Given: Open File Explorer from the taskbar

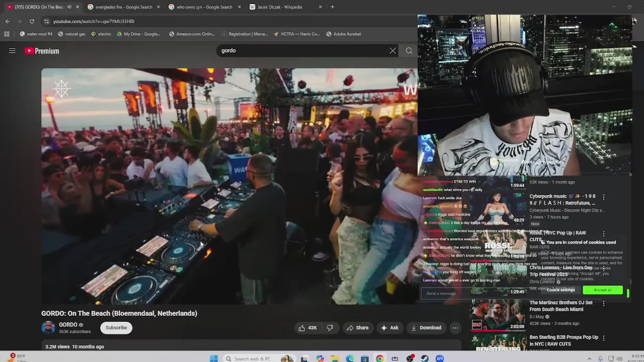Looking at the screenshot, I should [335, 358].
